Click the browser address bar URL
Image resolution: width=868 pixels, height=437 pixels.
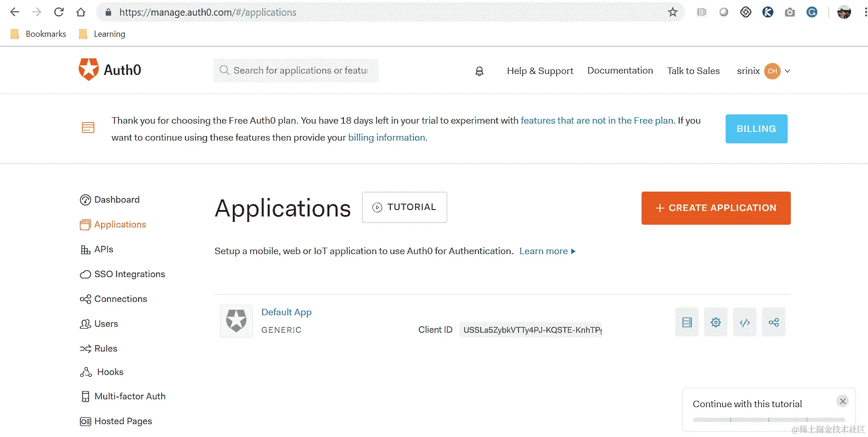(208, 12)
